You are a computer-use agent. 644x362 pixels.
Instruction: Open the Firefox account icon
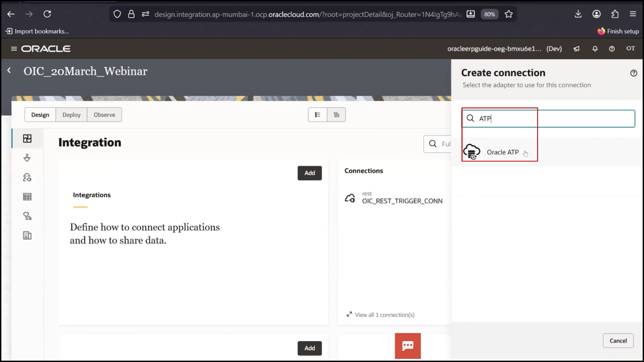point(596,14)
